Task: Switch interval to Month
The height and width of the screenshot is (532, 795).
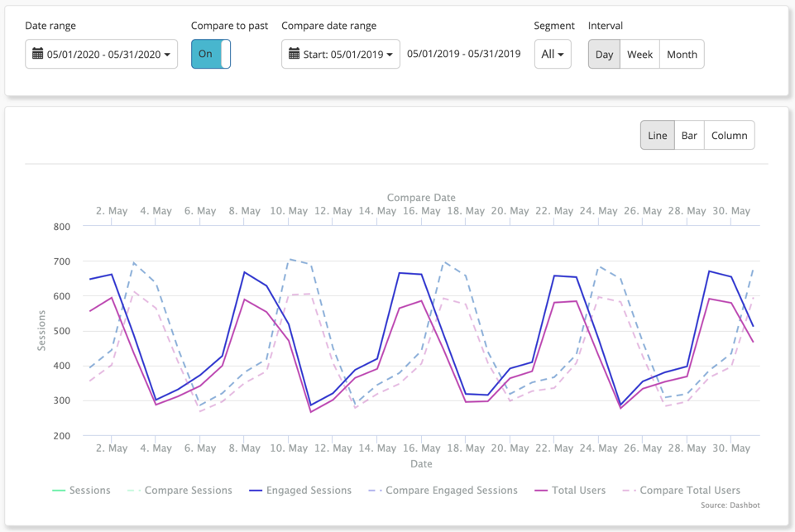Action: coord(682,54)
